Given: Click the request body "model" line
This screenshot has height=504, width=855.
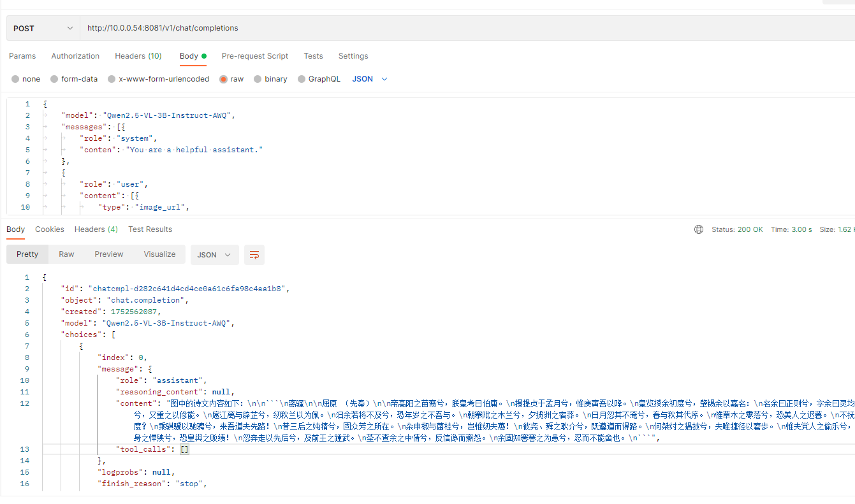Looking at the screenshot, I should click(149, 115).
